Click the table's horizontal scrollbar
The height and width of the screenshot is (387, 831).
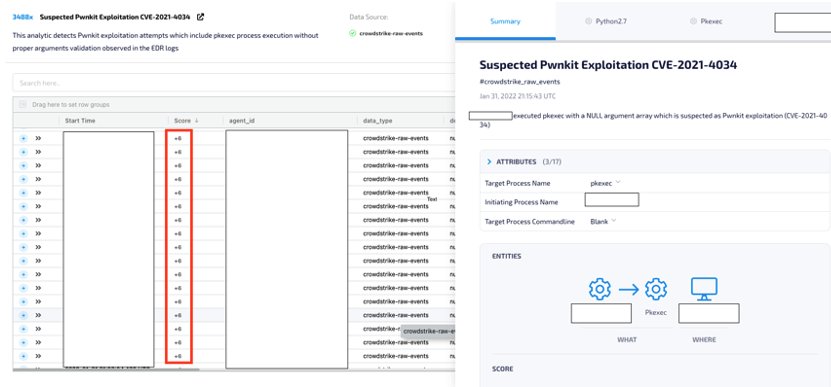click(106, 370)
